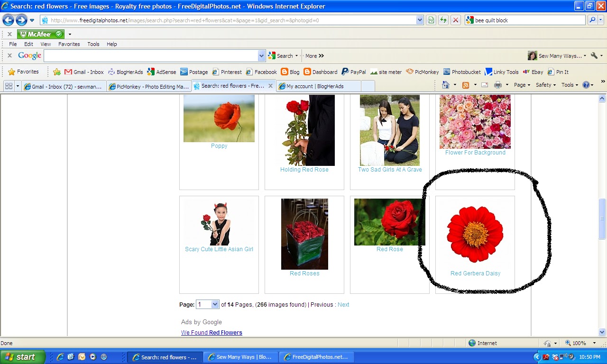Click the Stop loading red X icon
This screenshot has height=364, width=607.
point(455,20)
